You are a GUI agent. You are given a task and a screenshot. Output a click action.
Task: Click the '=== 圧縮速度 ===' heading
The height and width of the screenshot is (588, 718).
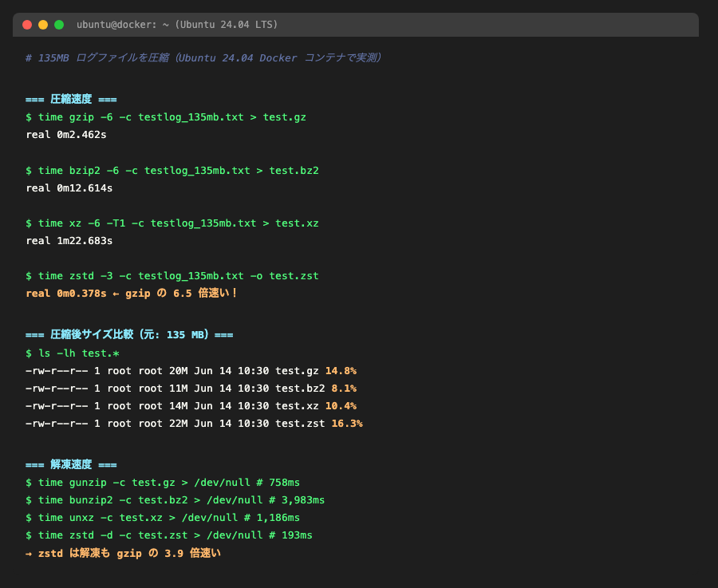[x=71, y=99]
